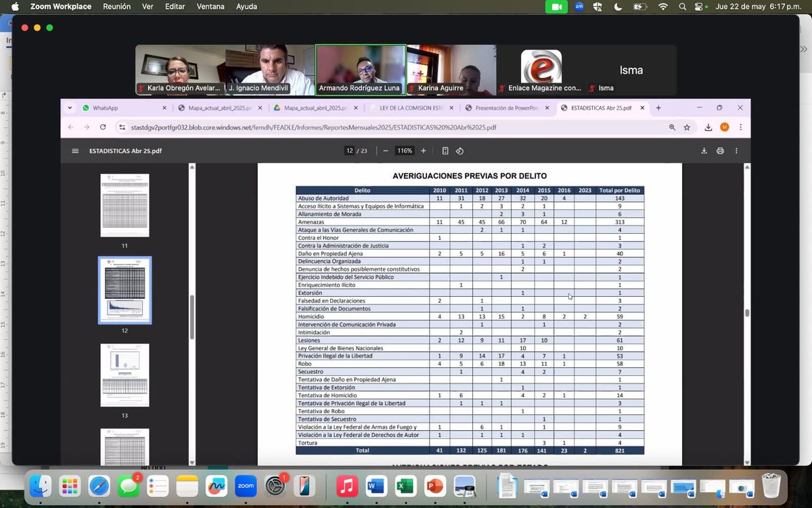Open the browser zoom magnifier icon
This screenshot has height=508, width=812.
coord(672,127)
